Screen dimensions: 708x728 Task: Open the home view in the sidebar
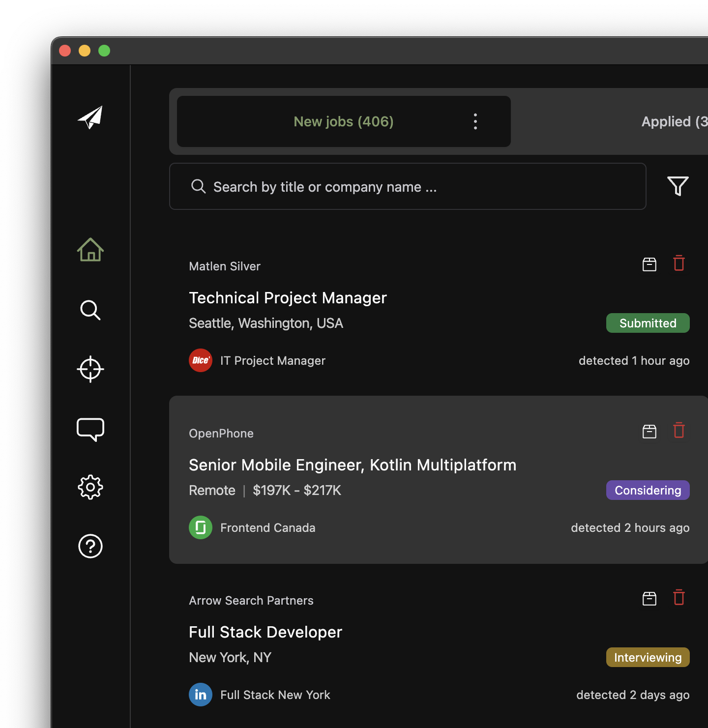coord(90,250)
